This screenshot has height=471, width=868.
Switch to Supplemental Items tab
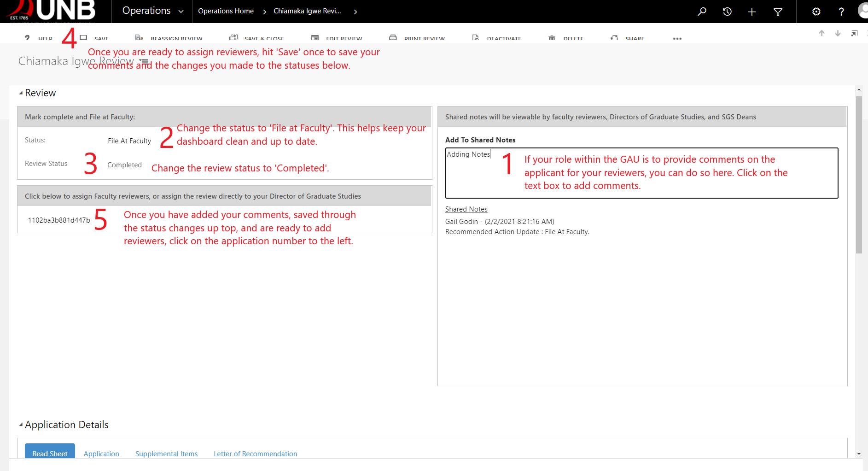tap(166, 453)
